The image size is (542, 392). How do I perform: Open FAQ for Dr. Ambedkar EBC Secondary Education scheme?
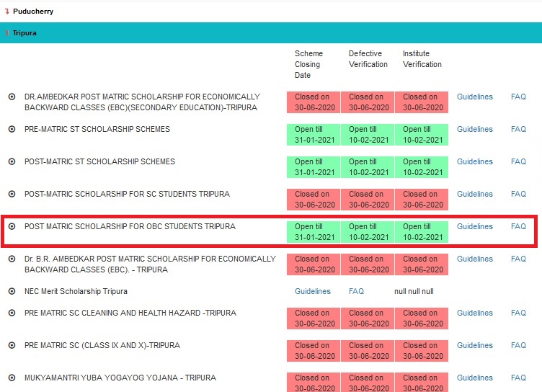pyautogui.click(x=518, y=97)
